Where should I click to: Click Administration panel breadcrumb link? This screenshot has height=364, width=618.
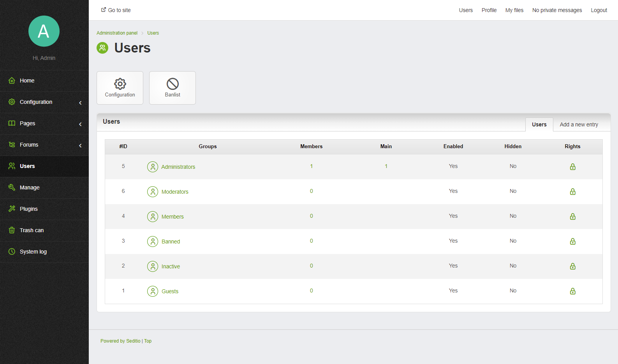pyautogui.click(x=117, y=33)
